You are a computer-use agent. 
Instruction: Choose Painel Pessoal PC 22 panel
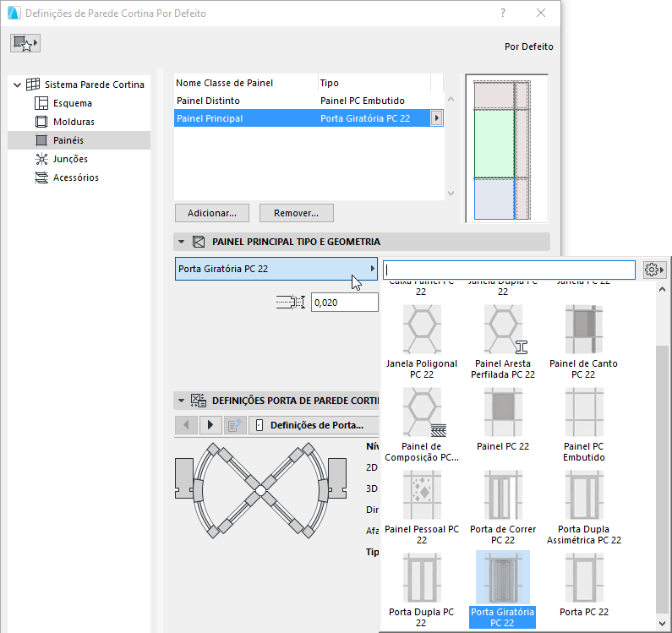(x=422, y=507)
